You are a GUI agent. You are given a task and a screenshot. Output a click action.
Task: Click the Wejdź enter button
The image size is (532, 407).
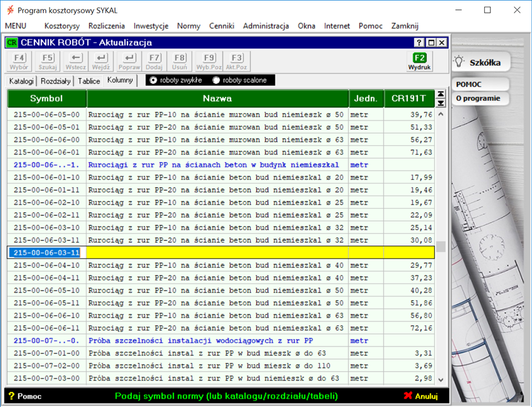(x=101, y=61)
